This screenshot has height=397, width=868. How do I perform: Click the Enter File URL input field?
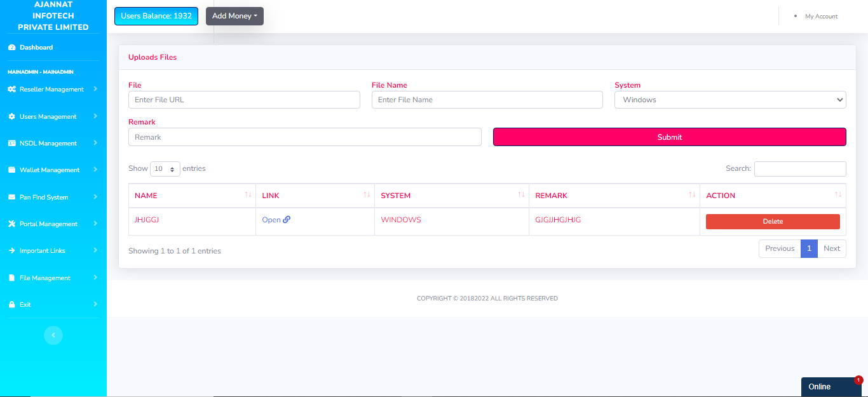[x=244, y=100]
